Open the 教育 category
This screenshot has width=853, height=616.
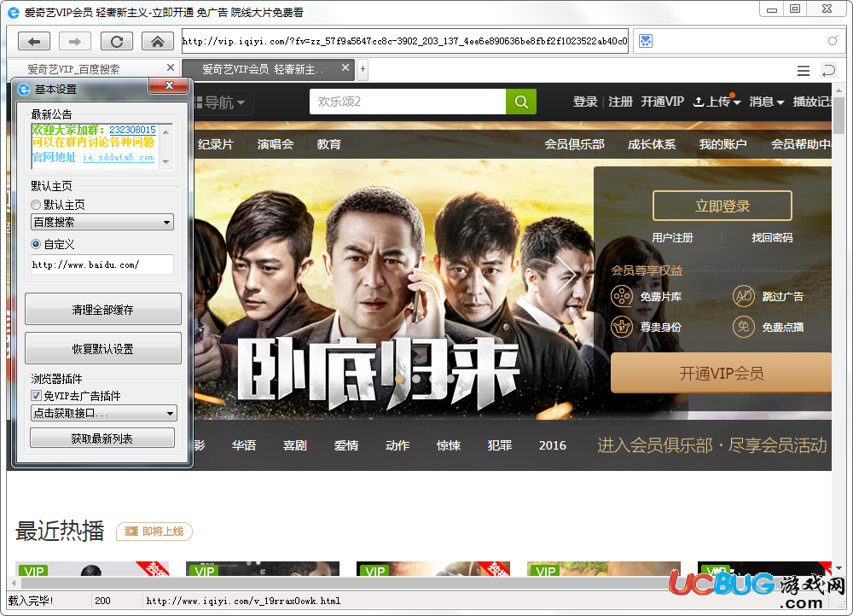point(328,144)
